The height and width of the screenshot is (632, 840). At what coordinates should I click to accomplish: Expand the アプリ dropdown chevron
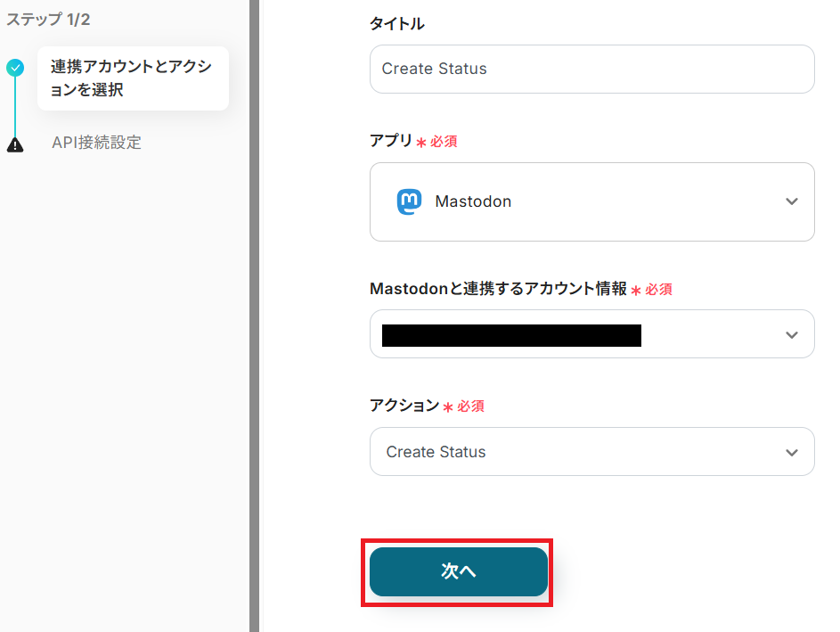pyautogui.click(x=791, y=201)
